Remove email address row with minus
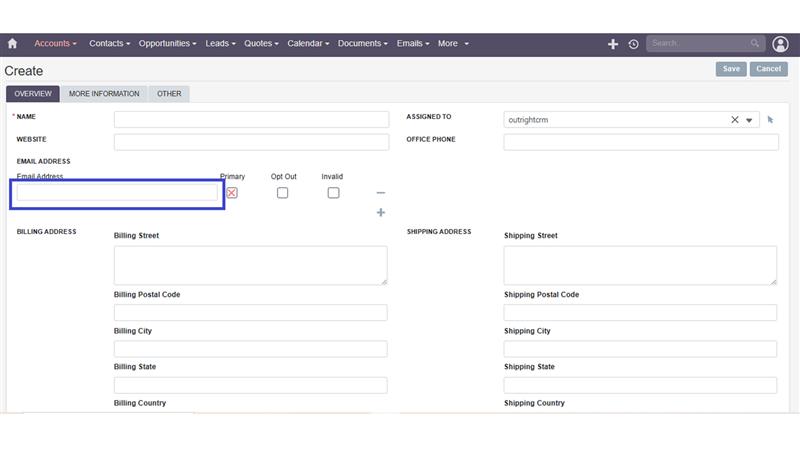This screenshot has width=800, height=450. coord(381,193)
